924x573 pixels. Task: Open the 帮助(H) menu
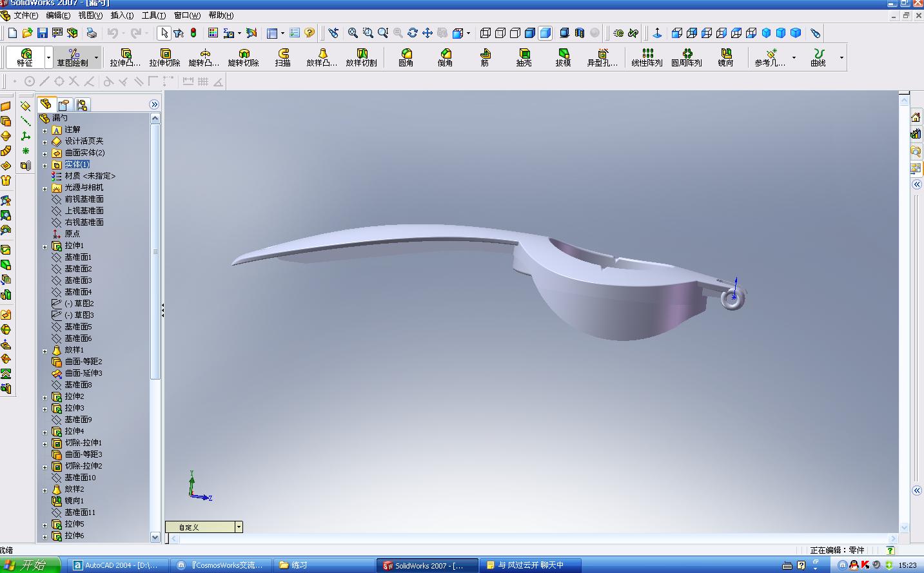tap(221, 15)
